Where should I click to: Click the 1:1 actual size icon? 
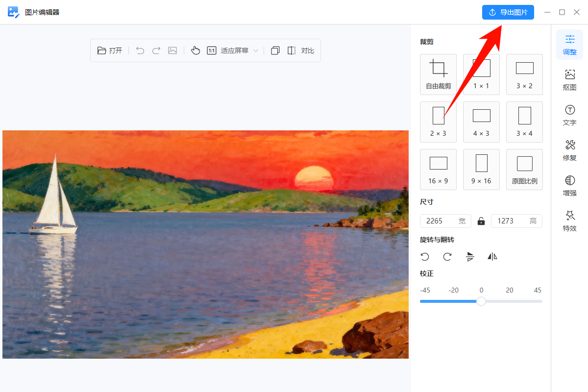click(212, 50)
